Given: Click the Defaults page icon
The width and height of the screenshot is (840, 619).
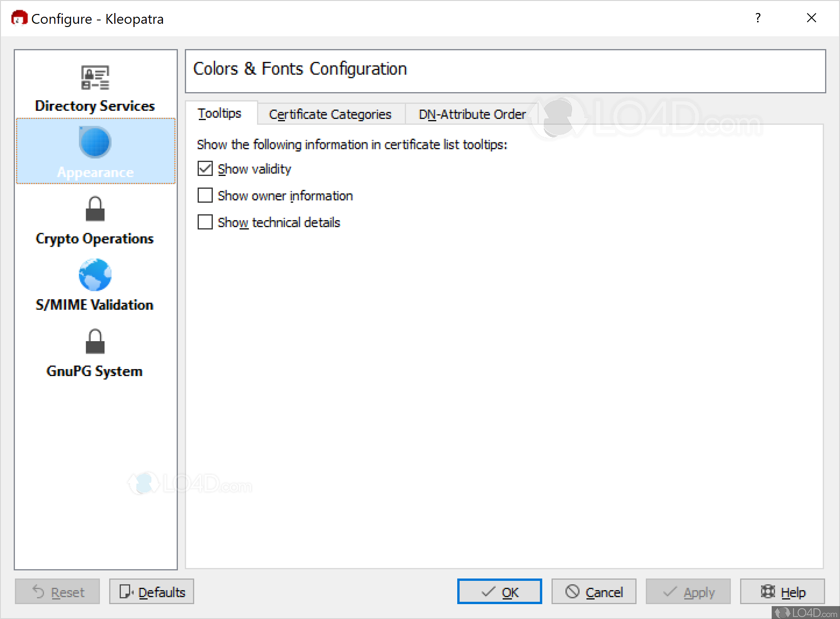Looking at the screenshot, I should 125,592.
